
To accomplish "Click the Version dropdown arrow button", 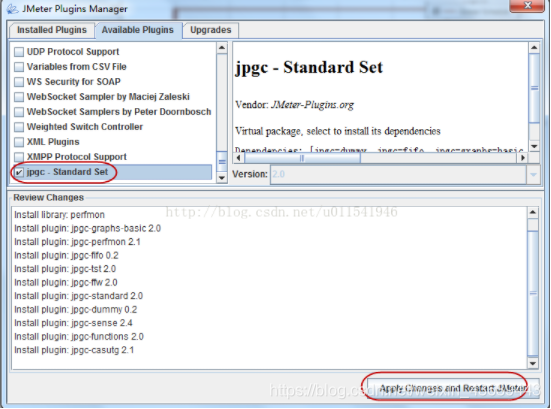I will pyautogui.click(x=533, y=174).
